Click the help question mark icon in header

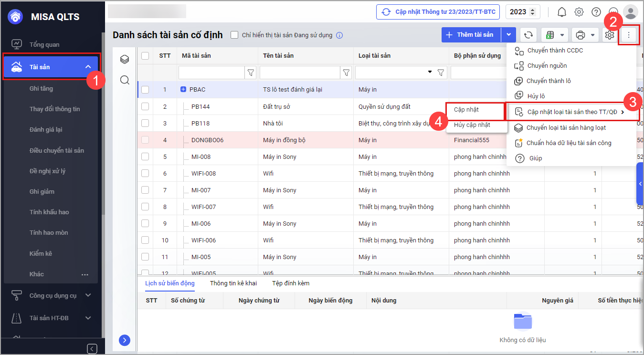tap(596, 12)
